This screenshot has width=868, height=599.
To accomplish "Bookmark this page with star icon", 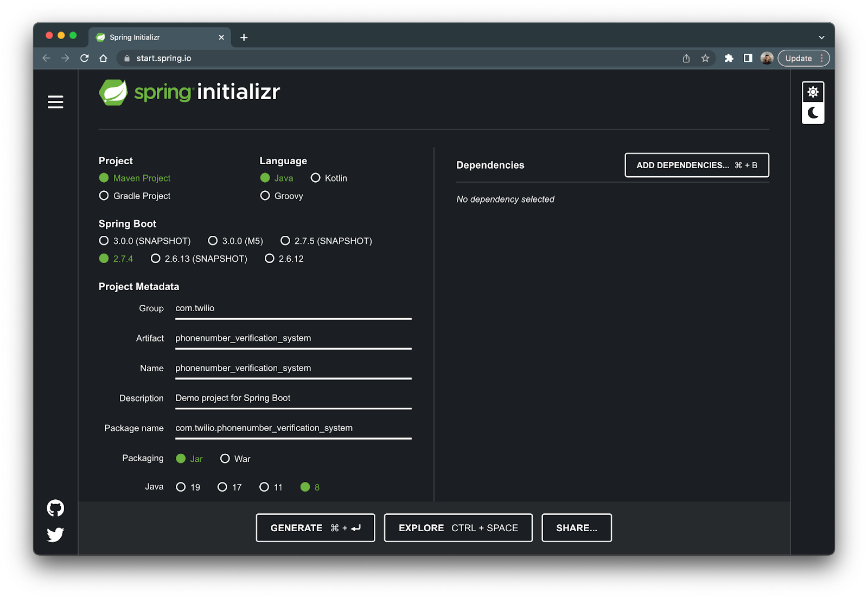I will [705, 58].
